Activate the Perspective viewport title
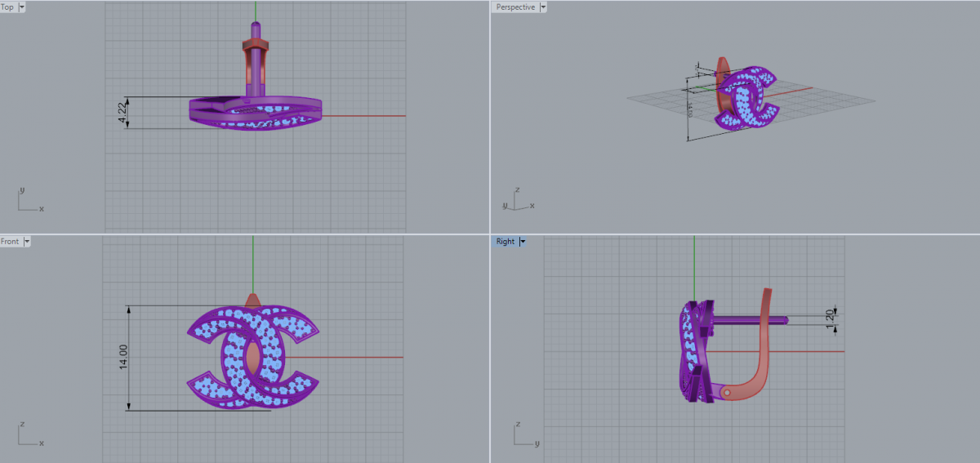 click(515, 7)
